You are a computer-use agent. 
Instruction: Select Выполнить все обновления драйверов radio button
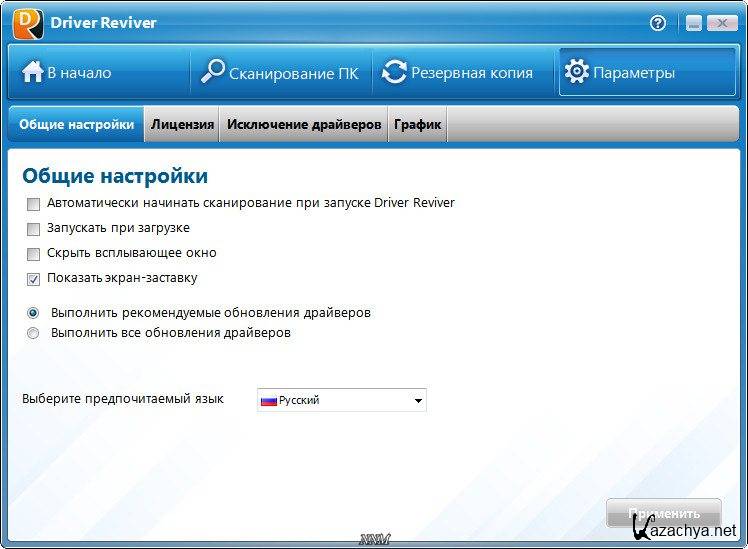[x=34, y=333]
